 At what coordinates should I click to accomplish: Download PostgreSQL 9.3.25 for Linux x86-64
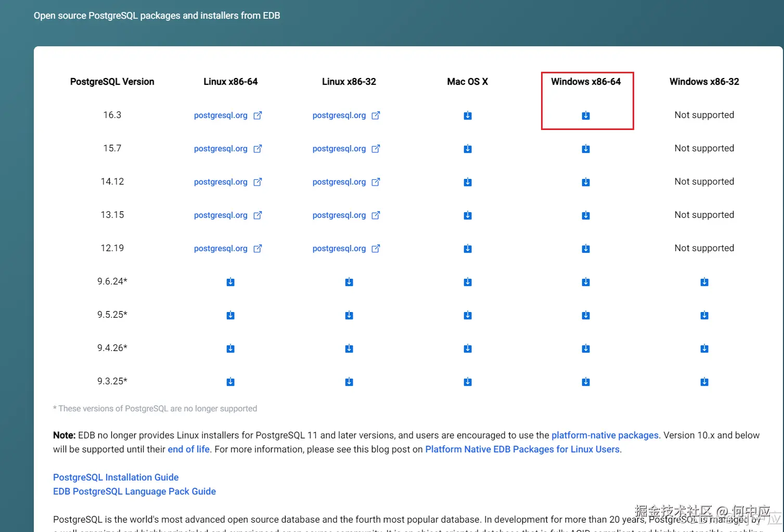tap(230, 382)
